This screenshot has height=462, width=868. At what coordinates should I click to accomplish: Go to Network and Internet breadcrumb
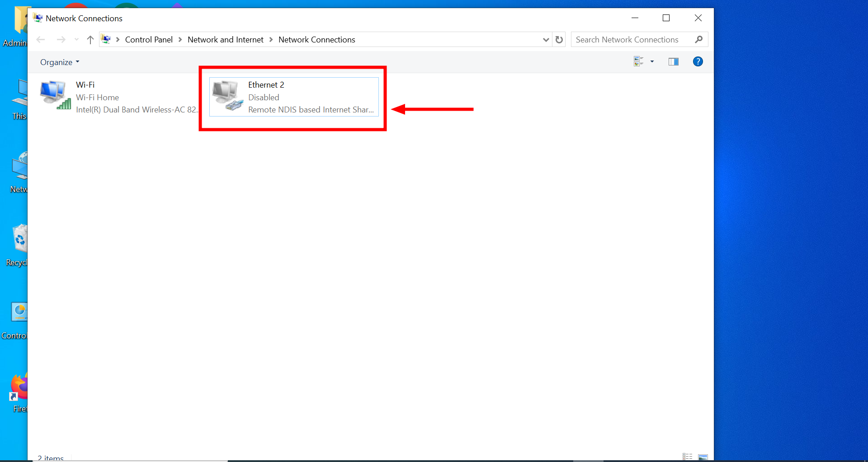click(225, 40)
